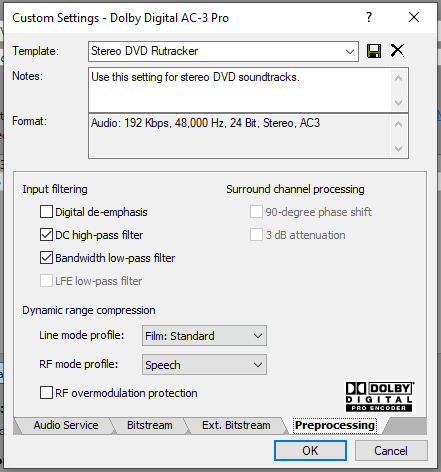Viewport: 441px width, 472px height.
Task: Open the Ext. Bitstream tab
Action: tap(236, 425)
